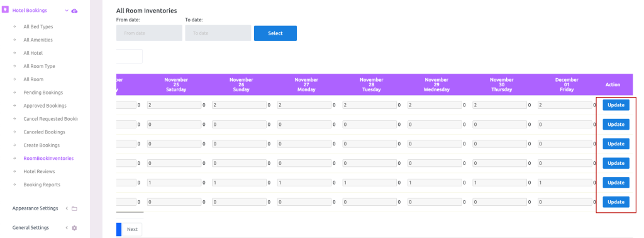Click the General Settings label
The width and height of the screenshot is (644, 238).
(30, 228)
